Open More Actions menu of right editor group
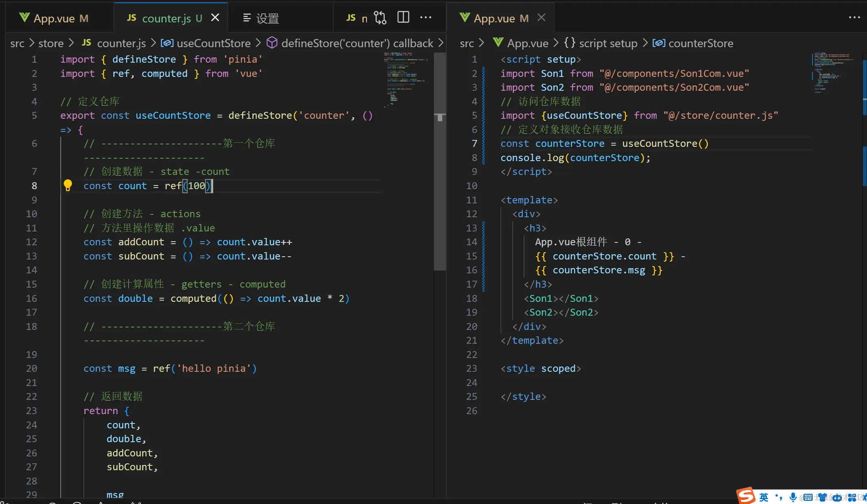The height and width of the screenshot is (504, 867). [x=854, y=17]
